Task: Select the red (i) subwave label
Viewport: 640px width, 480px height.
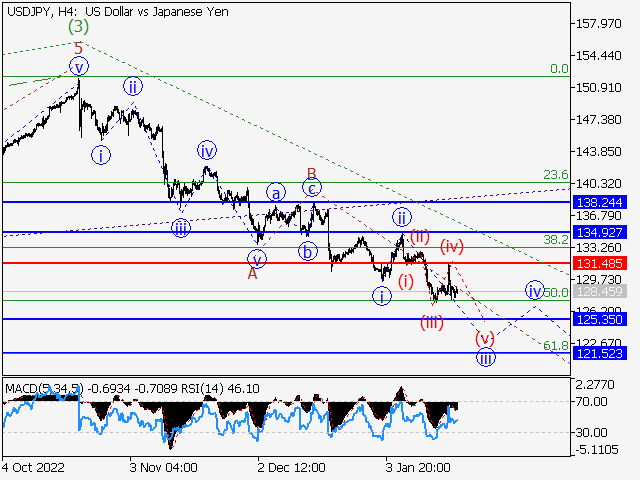Action: (406, 281)
